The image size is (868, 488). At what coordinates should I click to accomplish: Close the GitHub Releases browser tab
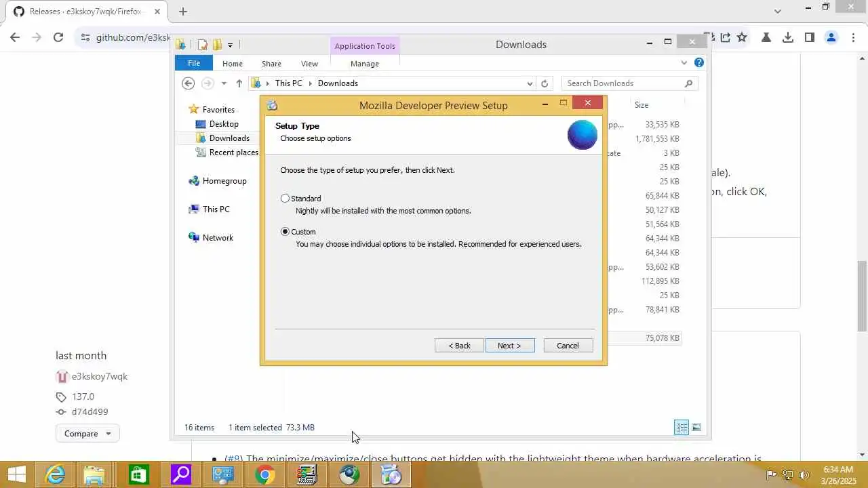[x=157, y=12]
